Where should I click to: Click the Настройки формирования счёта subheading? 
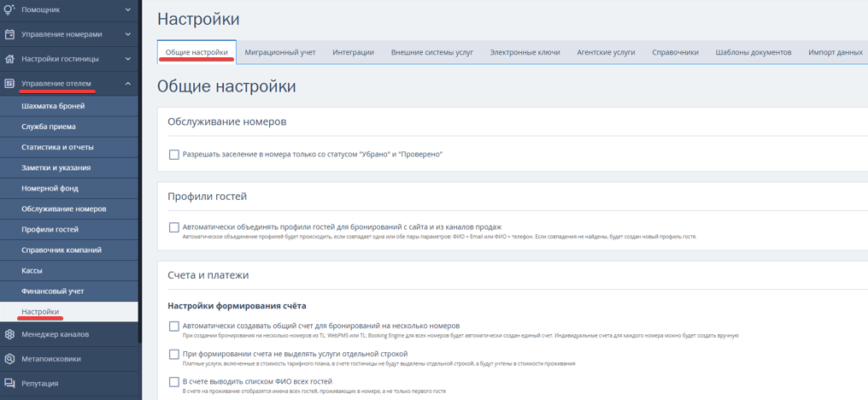[x=237, y=306]
